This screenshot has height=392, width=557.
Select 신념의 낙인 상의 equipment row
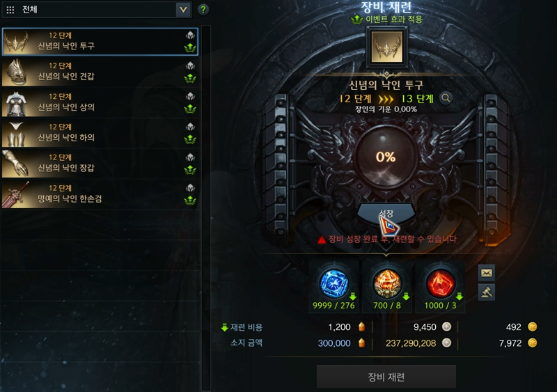(x=100, y=102)
